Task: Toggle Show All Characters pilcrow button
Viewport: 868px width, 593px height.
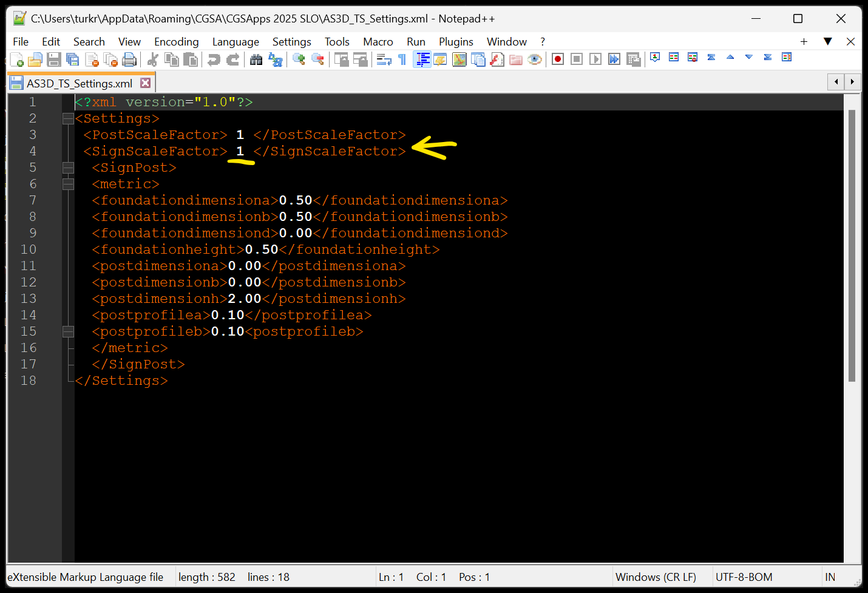Action: (402, 59)
